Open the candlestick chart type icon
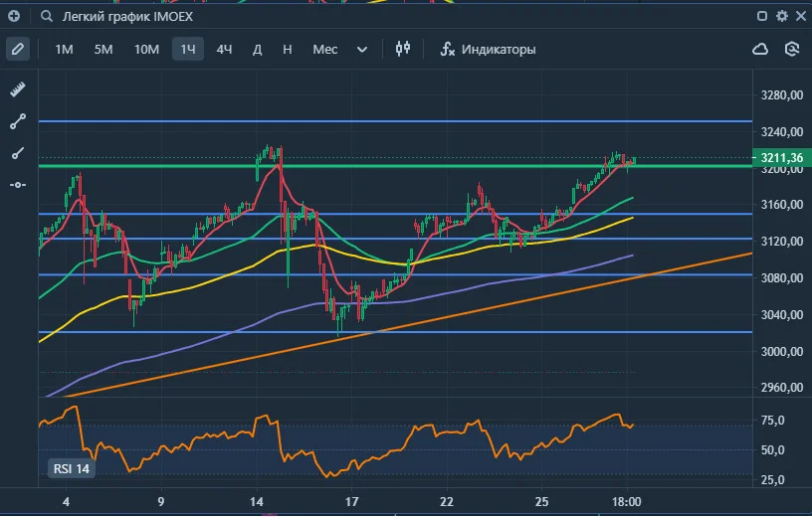 (403, 49)
